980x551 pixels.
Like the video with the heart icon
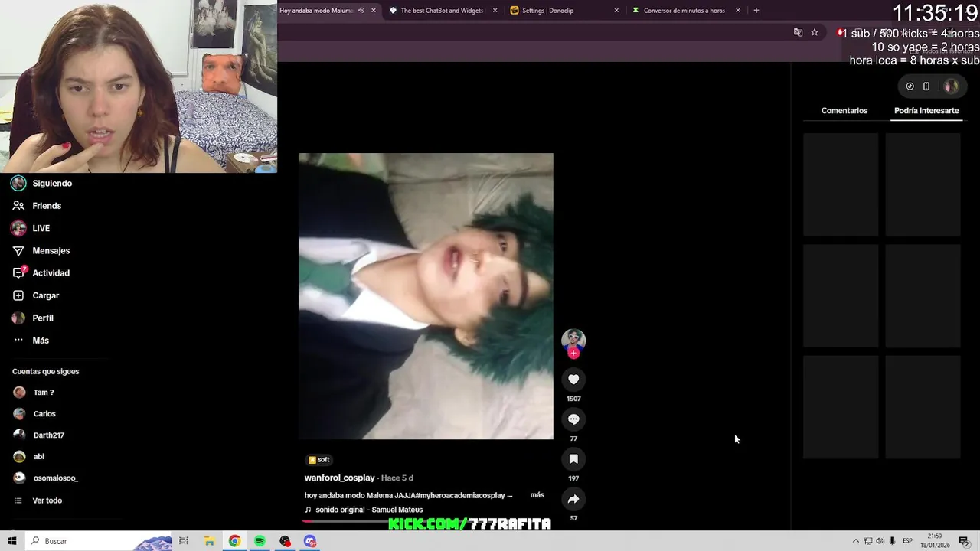pyautogui.click(x=573, y=379)
